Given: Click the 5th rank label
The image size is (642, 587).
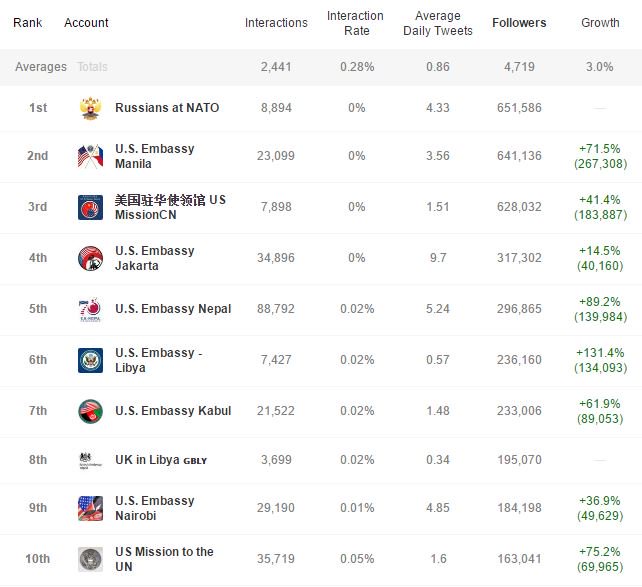Looking at the screenshot, I should 38,309.
